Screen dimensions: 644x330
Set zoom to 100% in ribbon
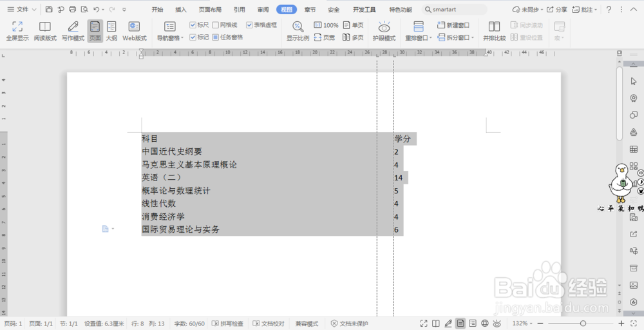point(326,25)
